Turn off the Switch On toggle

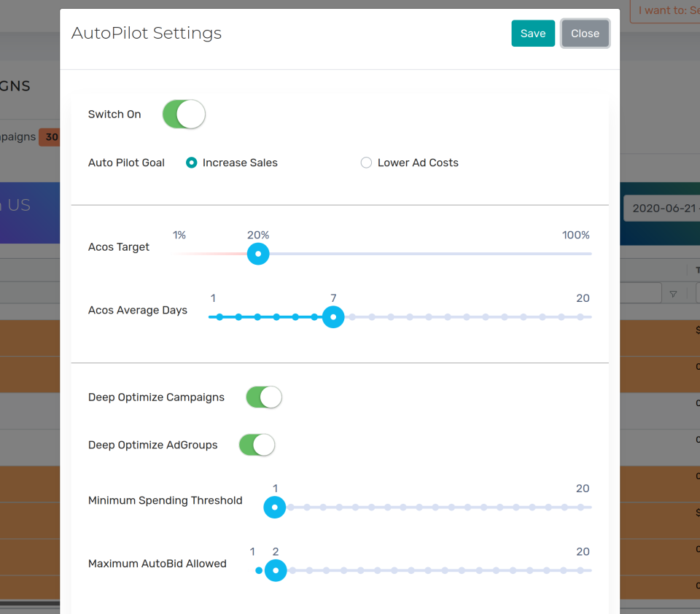point(183,114)
